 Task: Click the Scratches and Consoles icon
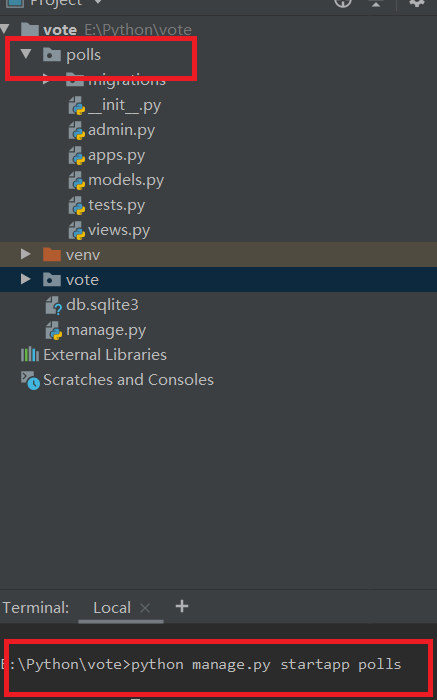[30, 380]
